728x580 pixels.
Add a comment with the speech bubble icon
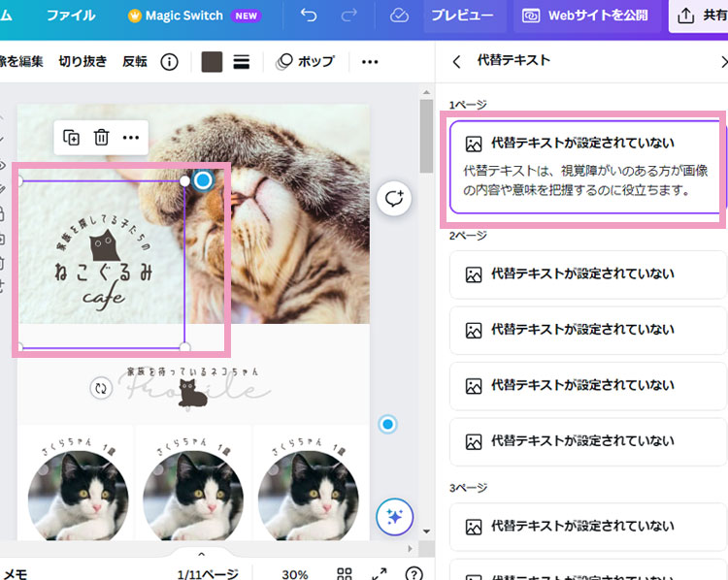click(394, 199)
